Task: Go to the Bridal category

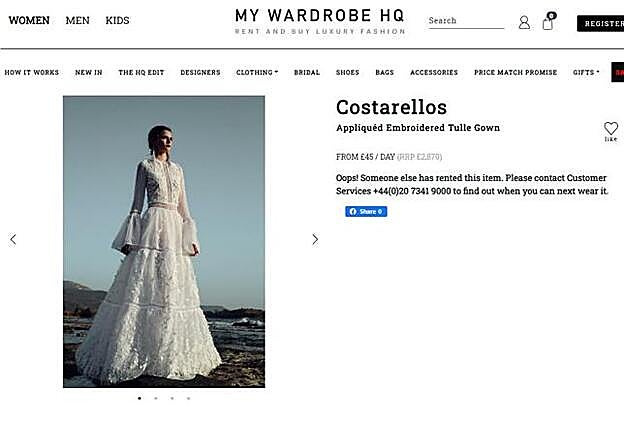Action: tap(307, 73)
